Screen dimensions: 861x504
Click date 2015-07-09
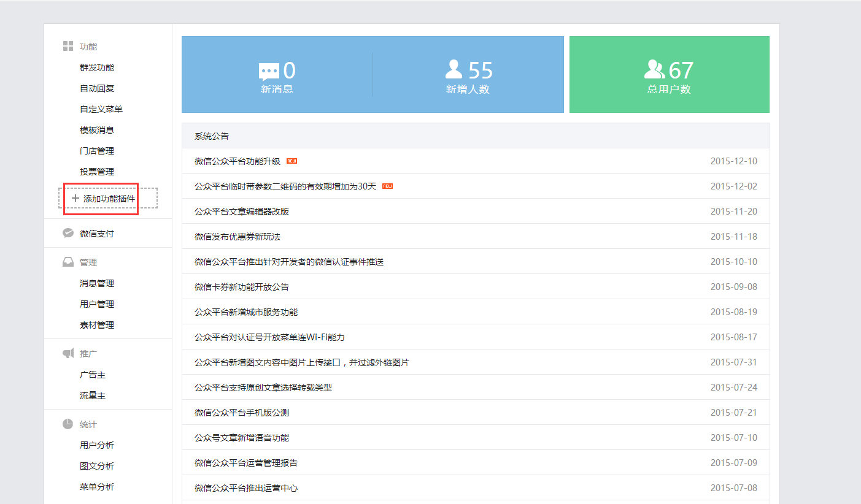tap(734, 463)
